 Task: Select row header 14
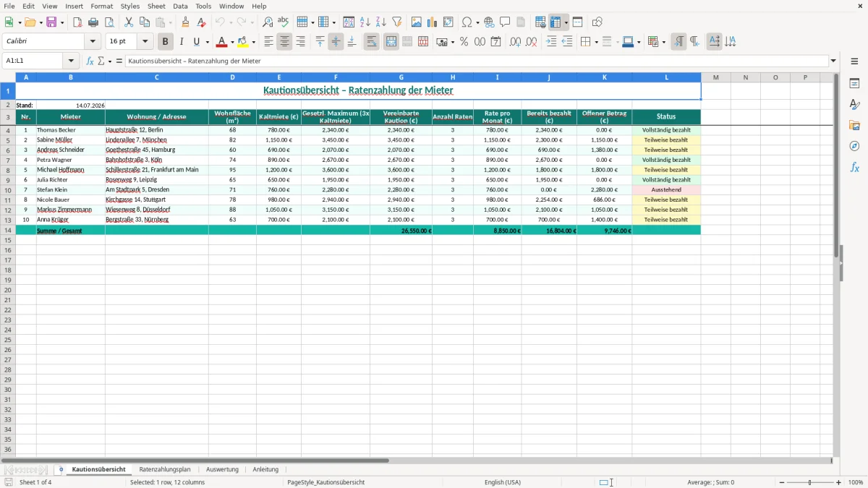point(8,231)
